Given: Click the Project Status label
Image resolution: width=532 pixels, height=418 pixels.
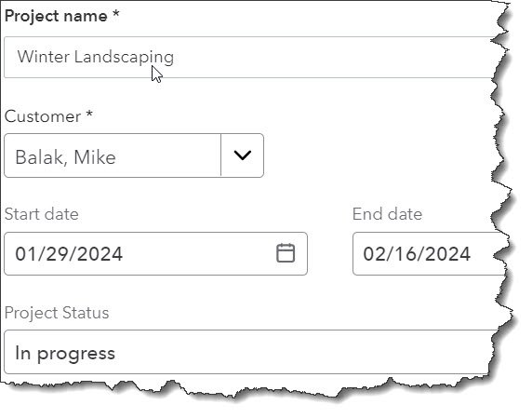Looking at the screenshot, I should click(57, 313).
